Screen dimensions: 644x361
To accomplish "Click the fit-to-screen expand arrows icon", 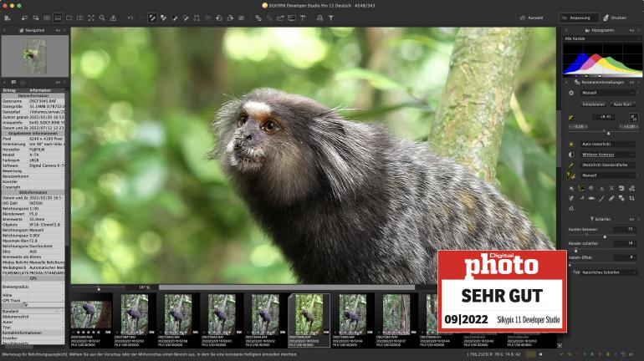I will click(x=91, y=18).
